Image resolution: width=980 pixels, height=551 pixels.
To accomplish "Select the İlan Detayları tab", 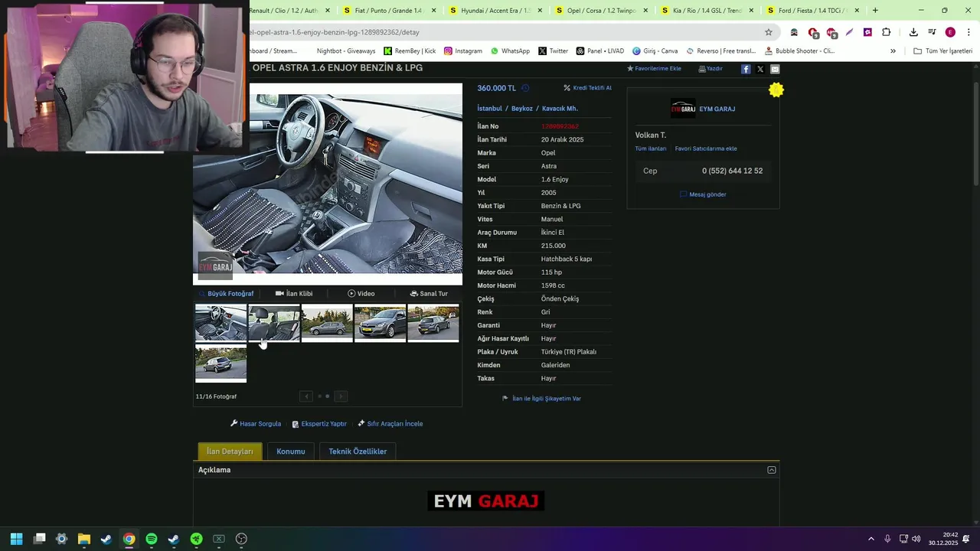I will 230,452.
